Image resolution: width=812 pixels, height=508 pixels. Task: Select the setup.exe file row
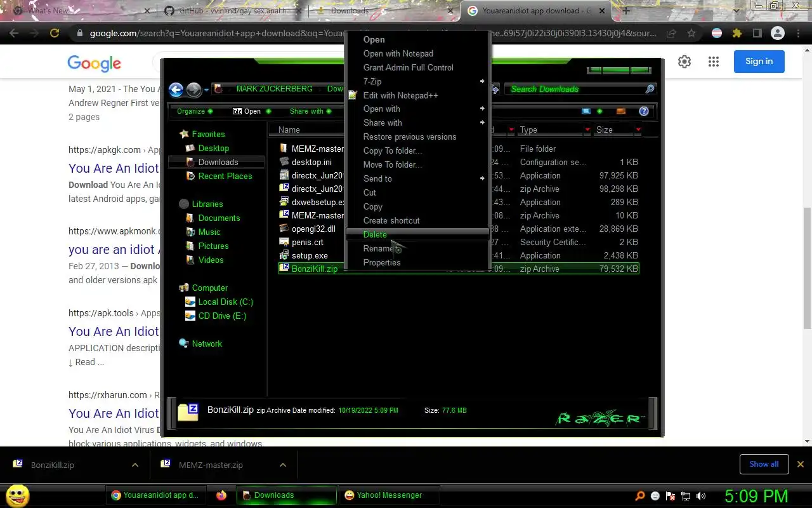pyautogui.click(x=458, y=255)
